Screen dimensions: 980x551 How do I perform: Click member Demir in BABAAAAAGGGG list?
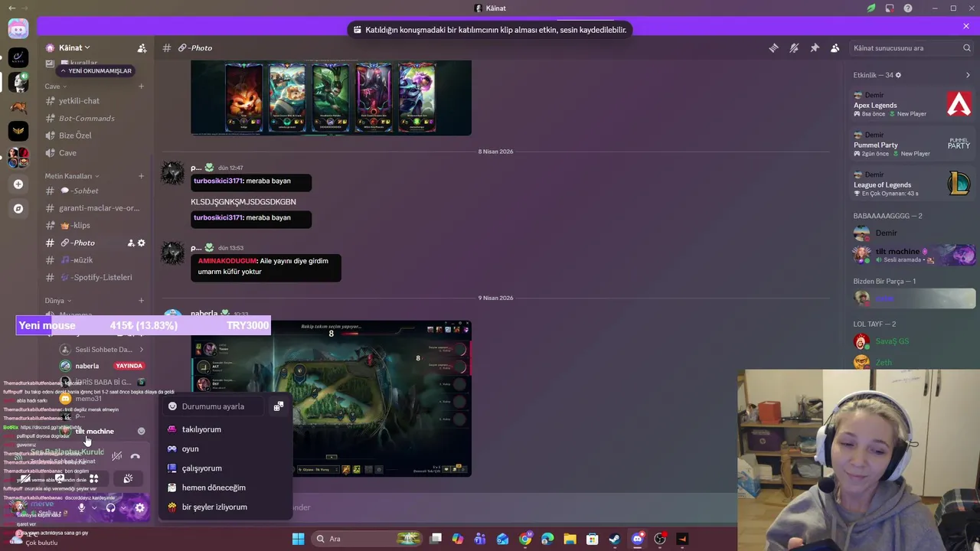913,233
